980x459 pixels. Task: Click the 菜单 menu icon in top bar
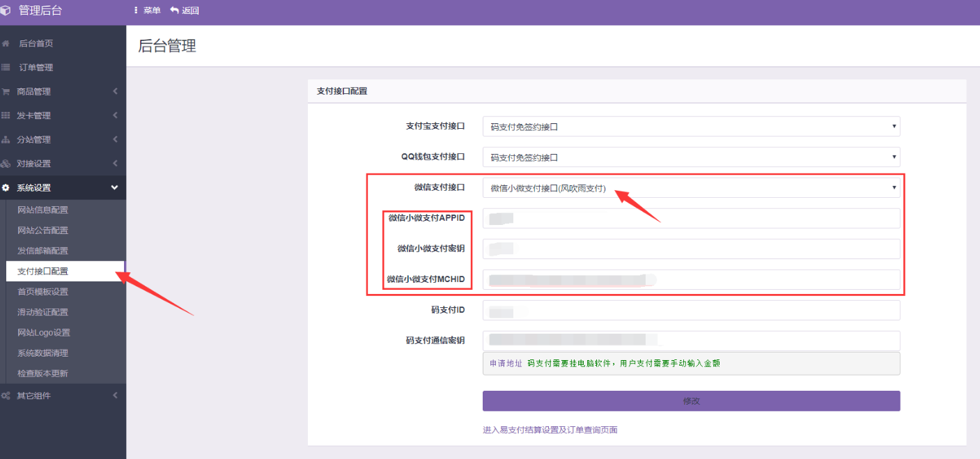click(x=137, y=10)
